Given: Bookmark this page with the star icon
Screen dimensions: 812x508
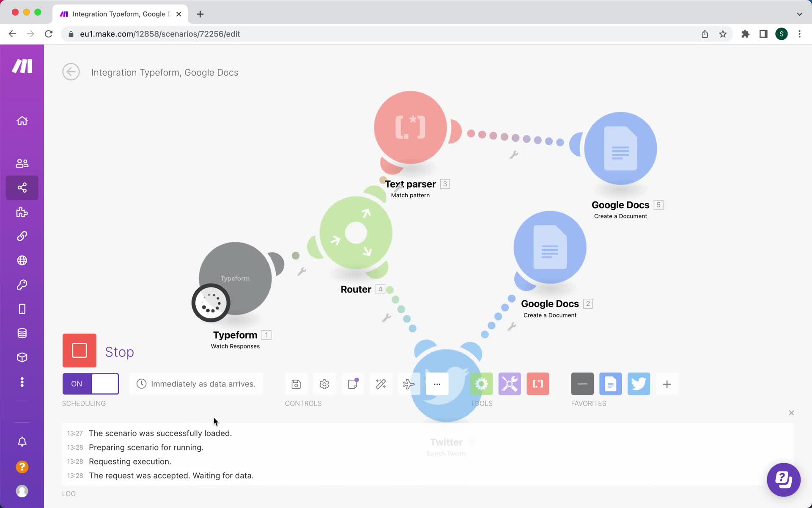Looking at the screenshot, I should (x=723, y=34).
